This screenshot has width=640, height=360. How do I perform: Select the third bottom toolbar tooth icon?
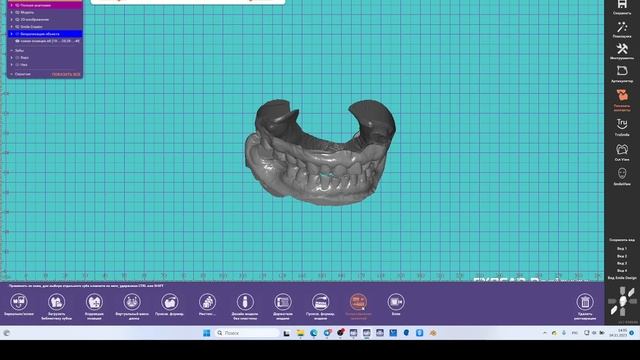pos(94,302)
